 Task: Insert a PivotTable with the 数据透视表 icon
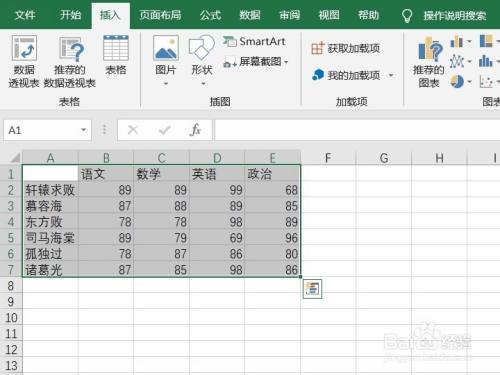click(24, 49)
